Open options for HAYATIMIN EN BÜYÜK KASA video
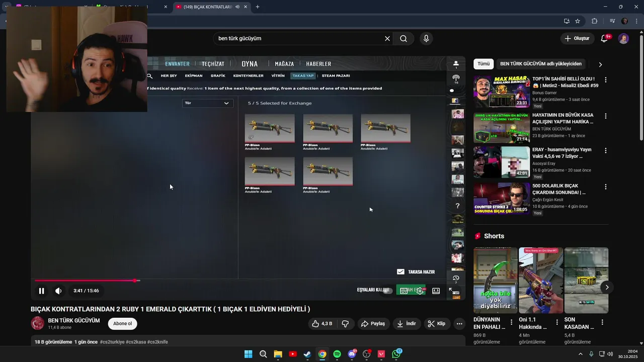644x362 pixels. click(x=605, y=116)
